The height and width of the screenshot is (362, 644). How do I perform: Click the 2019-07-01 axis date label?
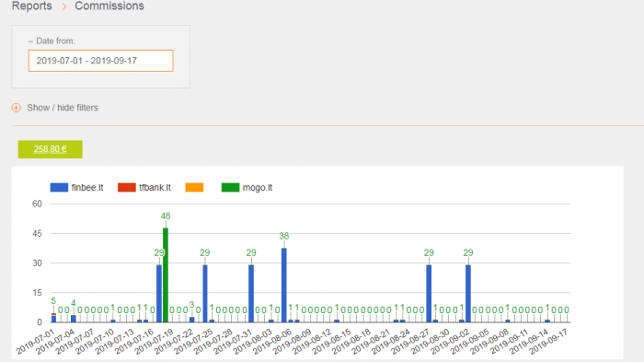click(x=36, y=342)
